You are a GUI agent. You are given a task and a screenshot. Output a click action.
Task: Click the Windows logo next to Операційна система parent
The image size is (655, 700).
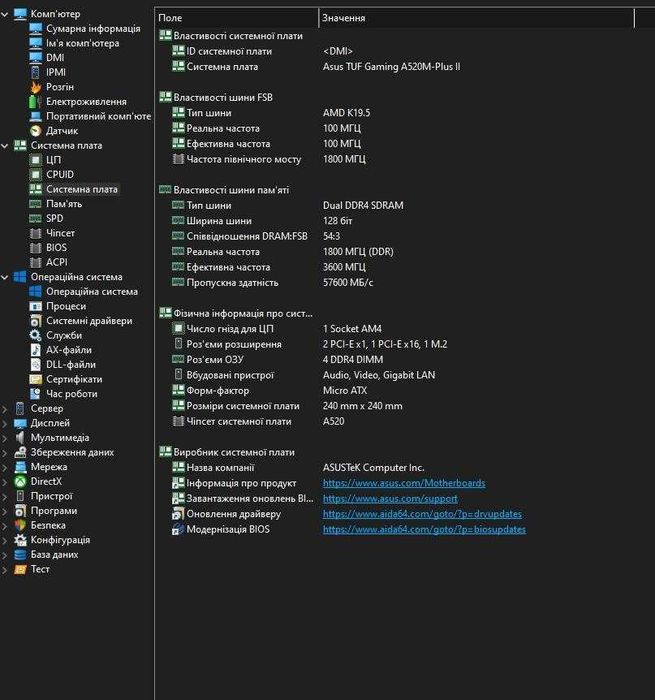(20, 277)
